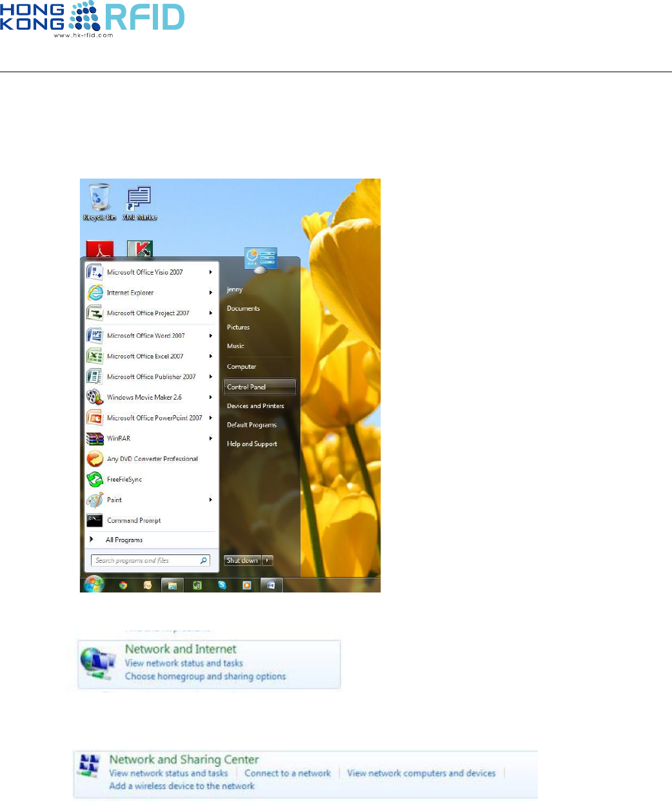Image resolution: width=672 pixels, height=802 pixels.
Task: Launch Microsoft Office Visio 2007 icon
Action: pyautogui.click(x=95, y=272)
